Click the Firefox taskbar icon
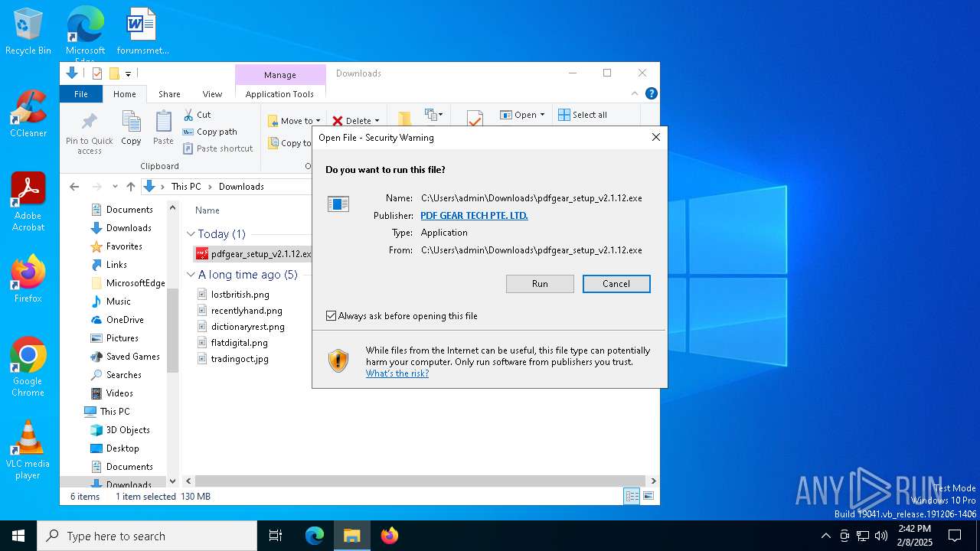 [390, 536]
